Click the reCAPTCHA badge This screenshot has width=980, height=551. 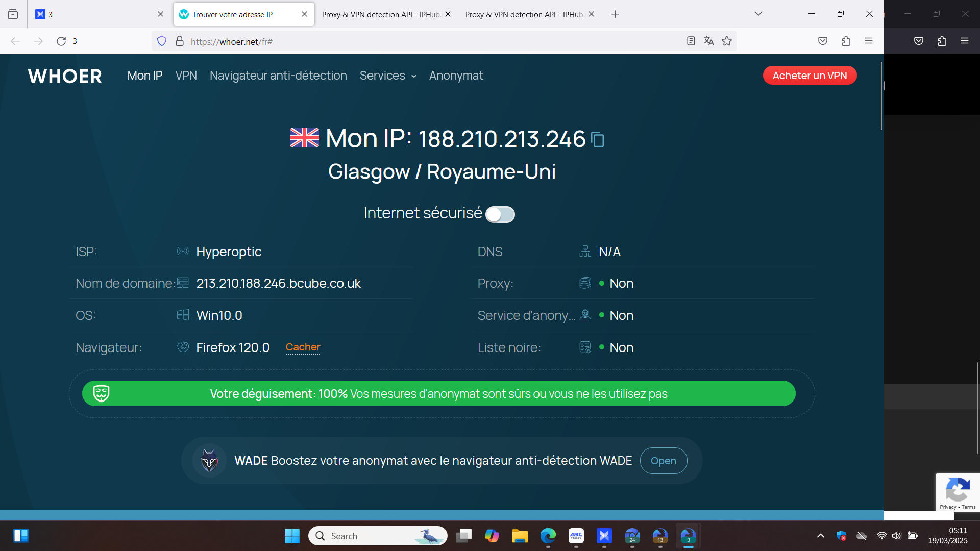click(958, 492)
